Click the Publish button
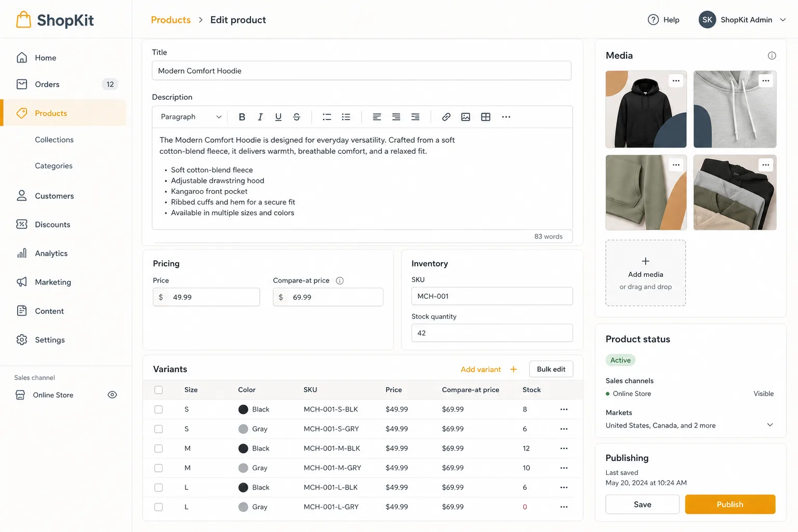 tap(730, 504)
